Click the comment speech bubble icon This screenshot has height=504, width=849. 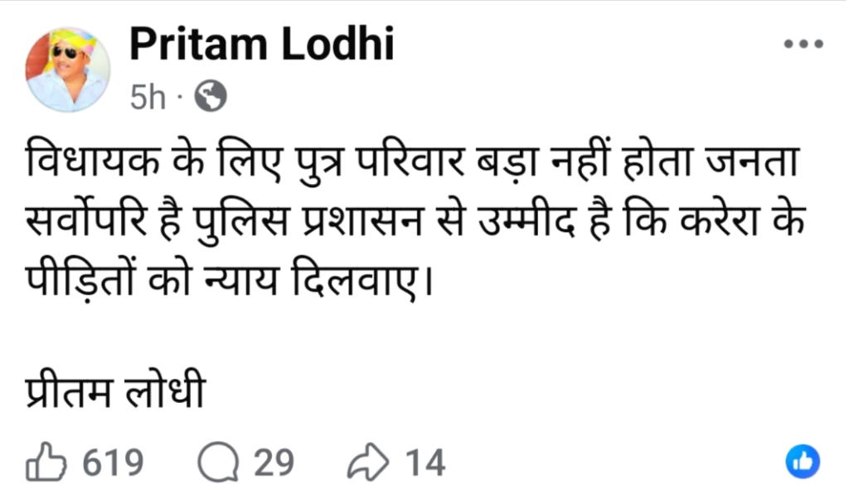coord(218,463)
